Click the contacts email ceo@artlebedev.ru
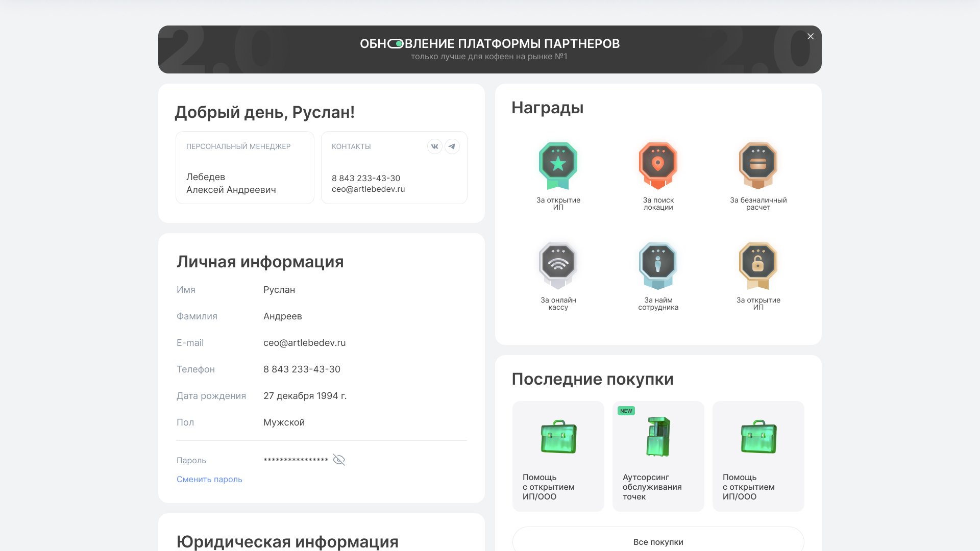The height and width of the screenshot is (551, 980). tap(368, 189)
